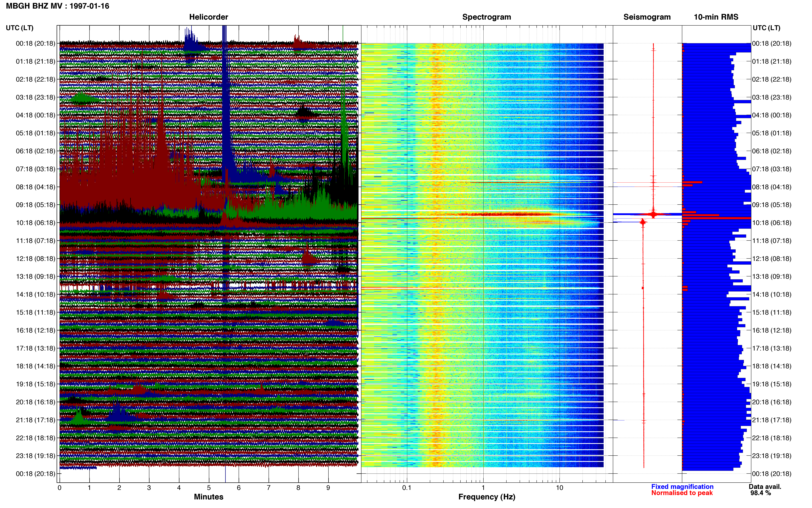Click left time label 06:18 (02:18)

point(36,151)
